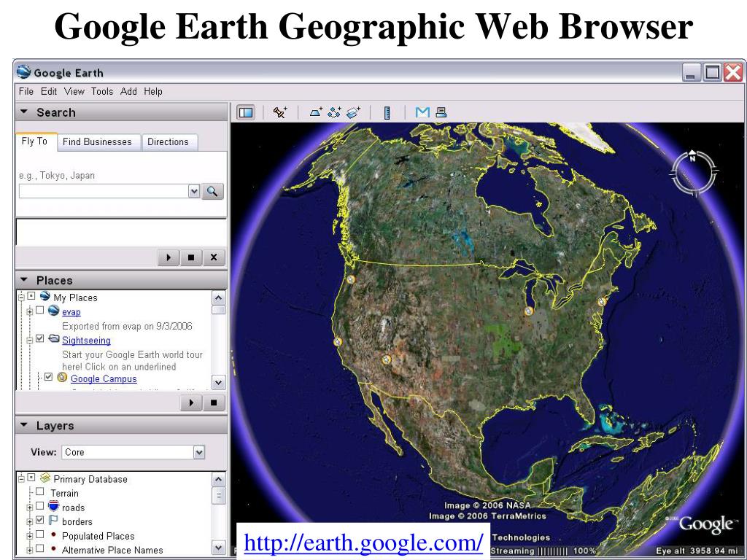Screen dimensions: 747x560
Task: Collapse the Search panel header triangle
Action: pos(25,112)
